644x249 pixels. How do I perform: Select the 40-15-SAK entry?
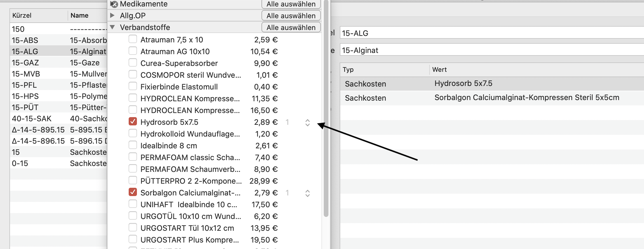click(58, 119)
